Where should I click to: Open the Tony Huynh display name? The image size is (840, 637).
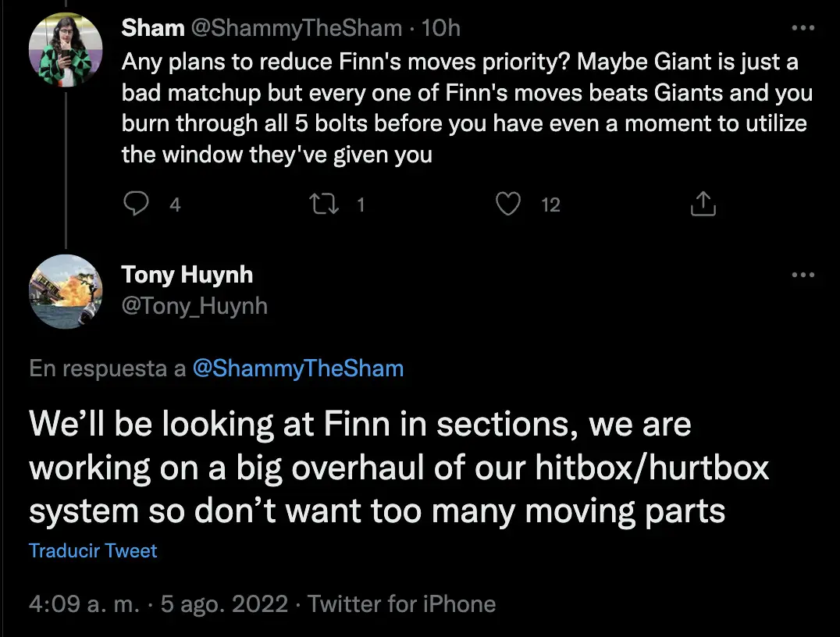[187, 274]
